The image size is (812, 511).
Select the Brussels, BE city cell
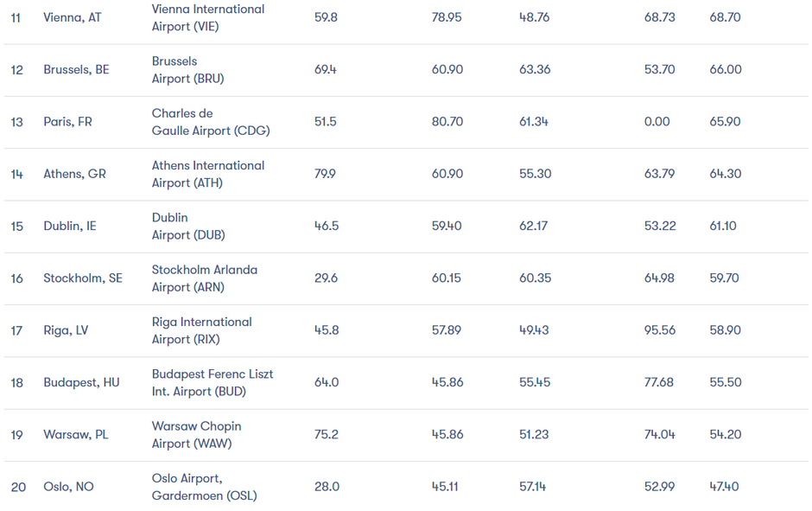[76, 70]
